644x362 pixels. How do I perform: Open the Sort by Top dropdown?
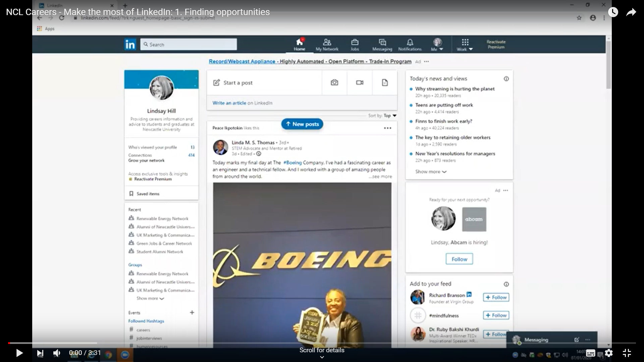(390, 116)
